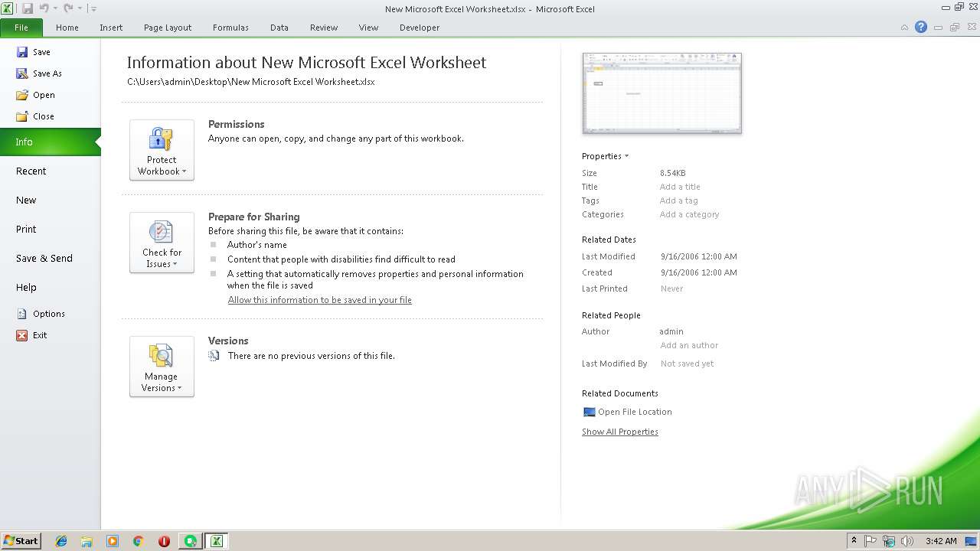Switch to the Insert ribbon tab

pyautogui.click(x=111, y=28)
